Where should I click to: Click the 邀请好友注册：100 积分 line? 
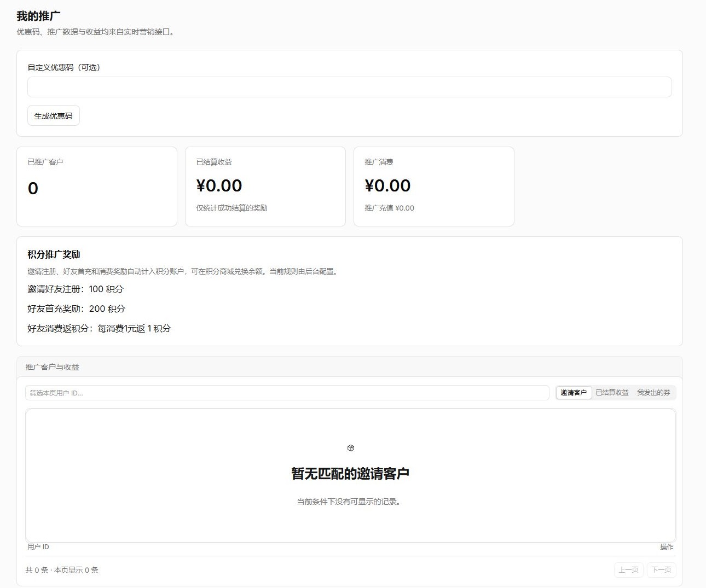[x=76, y=289]
